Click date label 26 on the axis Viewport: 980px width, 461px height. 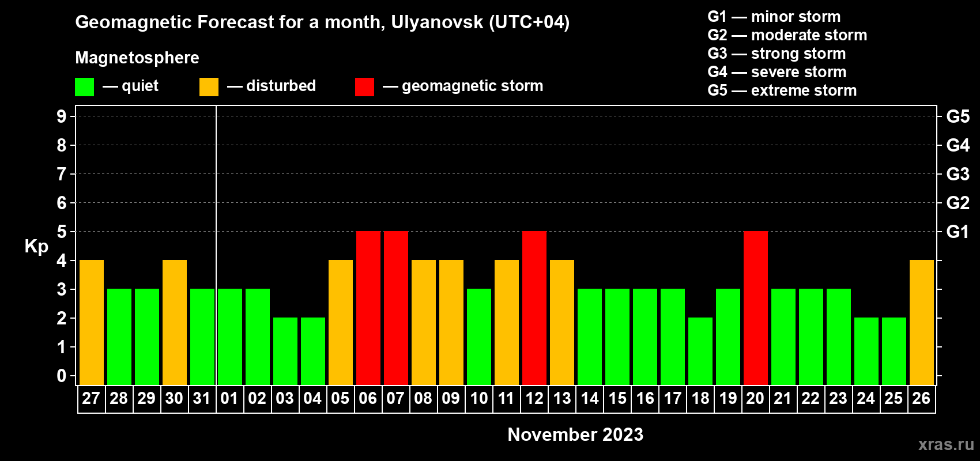coord(921,399)
